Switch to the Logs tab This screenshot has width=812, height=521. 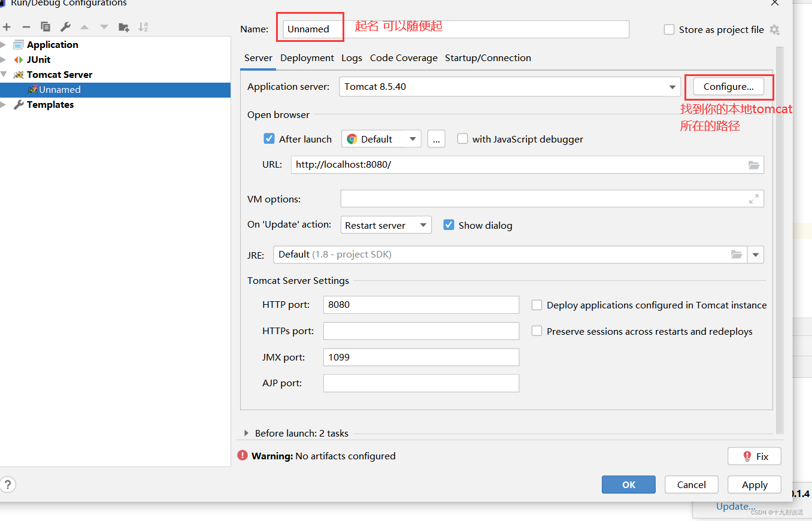tap(352, 58)
